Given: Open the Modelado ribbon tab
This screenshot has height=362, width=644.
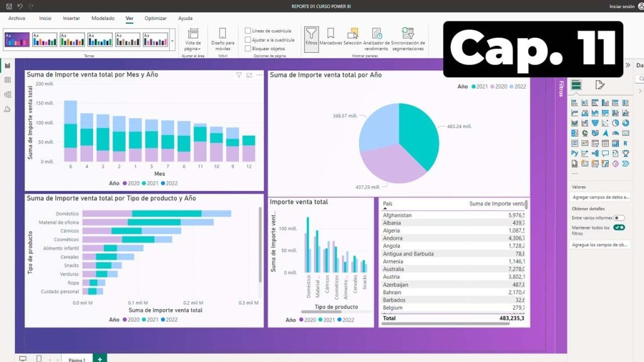Looking at the screenshot, I should pyautogui.click(x=103, y=18).
